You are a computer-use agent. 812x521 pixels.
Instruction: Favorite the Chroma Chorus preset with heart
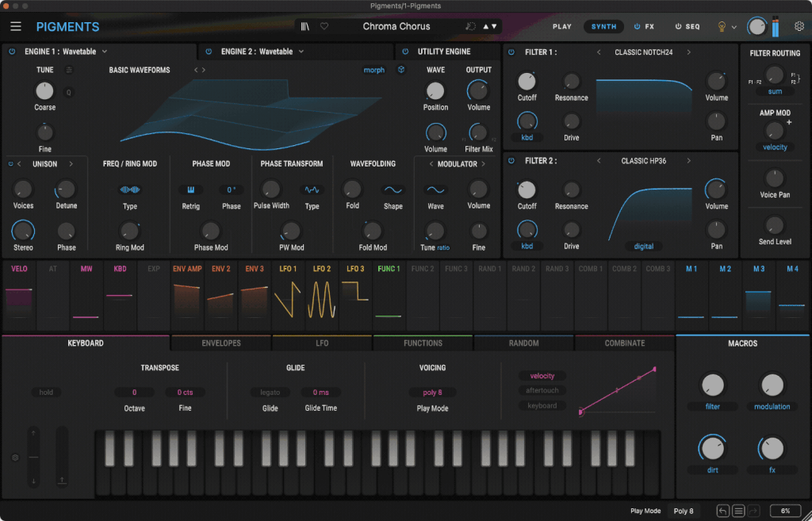point(324,26)
